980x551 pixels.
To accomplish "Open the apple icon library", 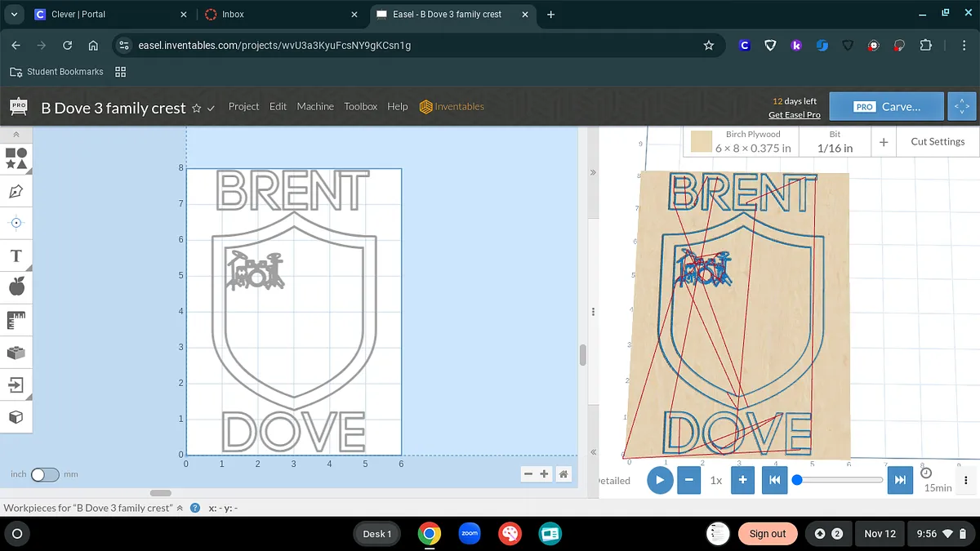I will (x=16, y=287).
